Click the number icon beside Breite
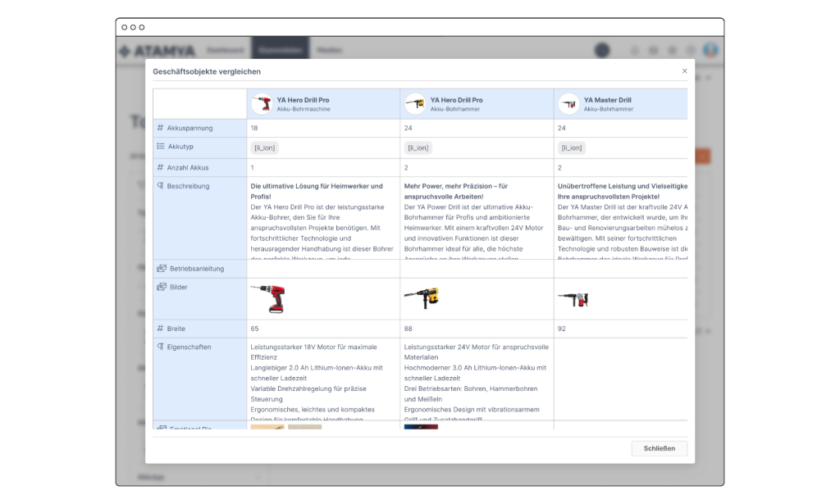Viewport: 840px width, 504px height. click(160, 329)
